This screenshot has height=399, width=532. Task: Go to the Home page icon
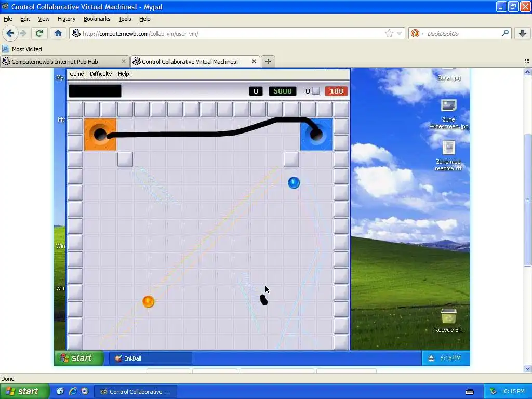coord(58,33)
